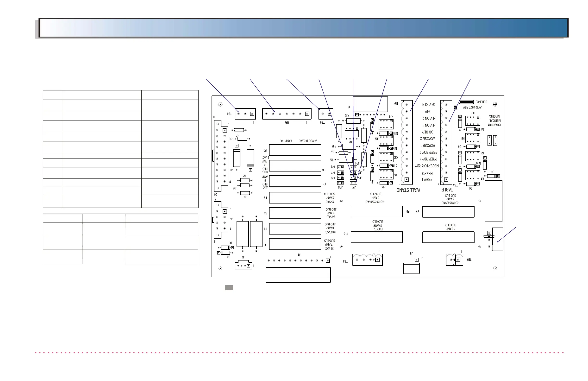
Task: Click the gray legend swatch below the board
Action: coord(229,288)
